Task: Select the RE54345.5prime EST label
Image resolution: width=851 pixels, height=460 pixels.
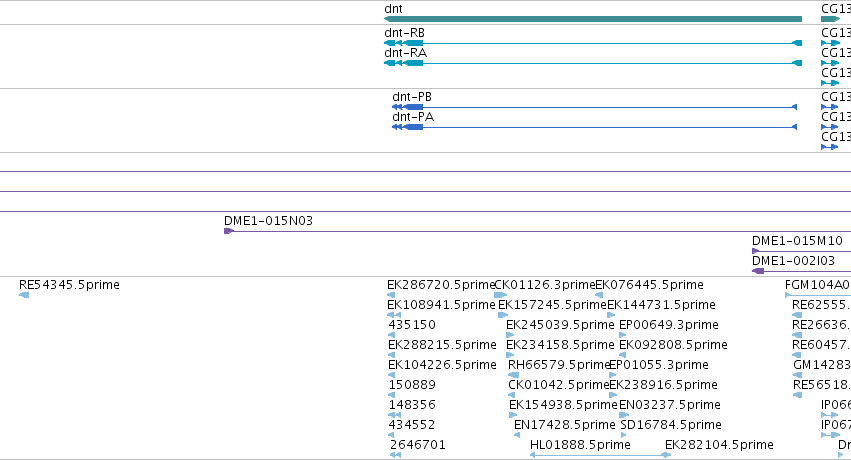Action: (69, 285)
